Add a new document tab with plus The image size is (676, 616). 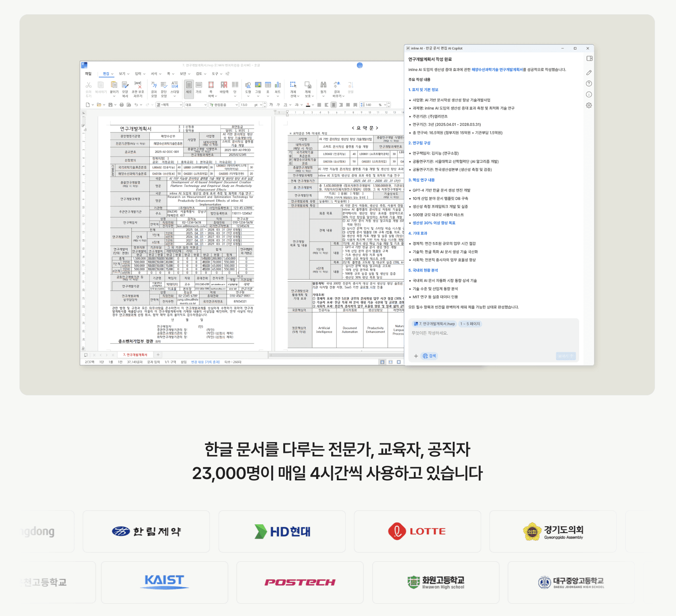coord(158,355)
